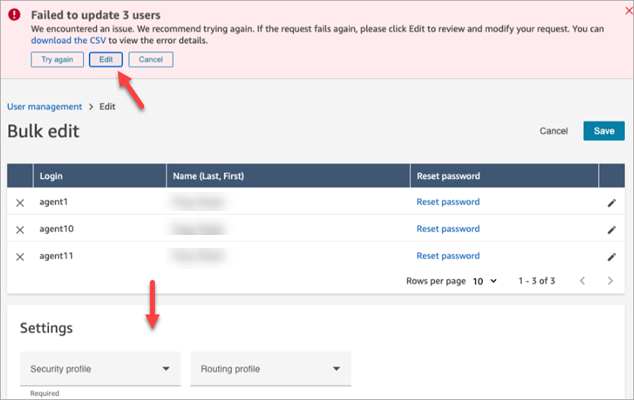Screen dimensions: 634x400
Task: Cancel the failed update in banner
Action: click(151, 60)
